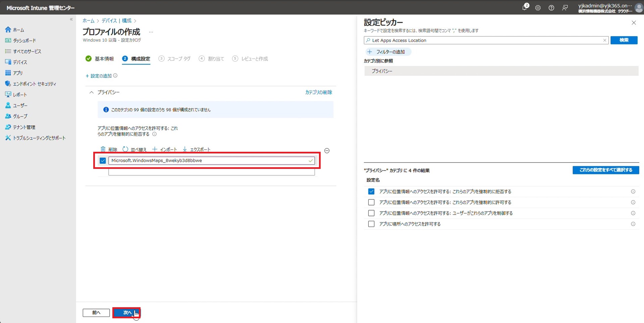Click the カテゴリの削除 link
This screenshot has height=323, width=644.
pyautogui.click(x=318, y=92)
